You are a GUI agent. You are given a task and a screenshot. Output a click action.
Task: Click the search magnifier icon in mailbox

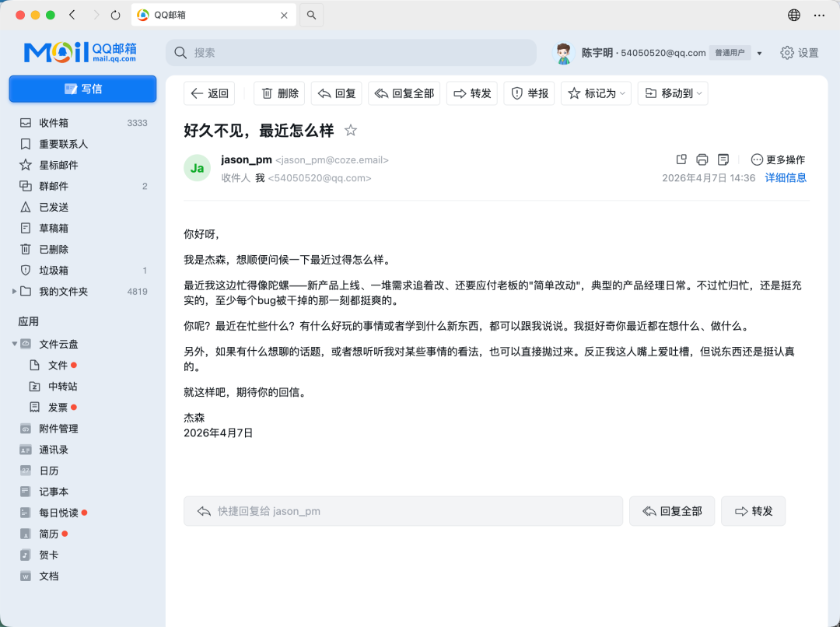pyautogui.click(x=180, y=53)
